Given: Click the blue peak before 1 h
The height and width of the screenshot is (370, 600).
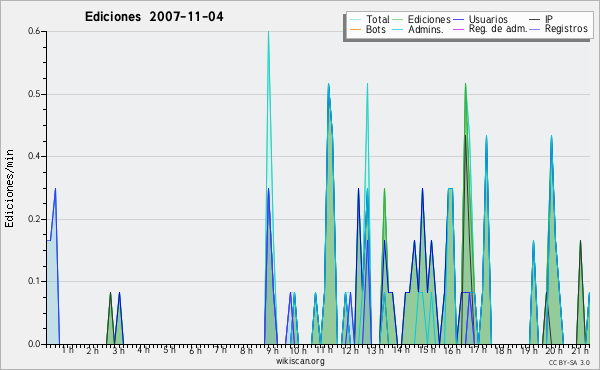Looking at the screenshot, I should coord(55,189).
